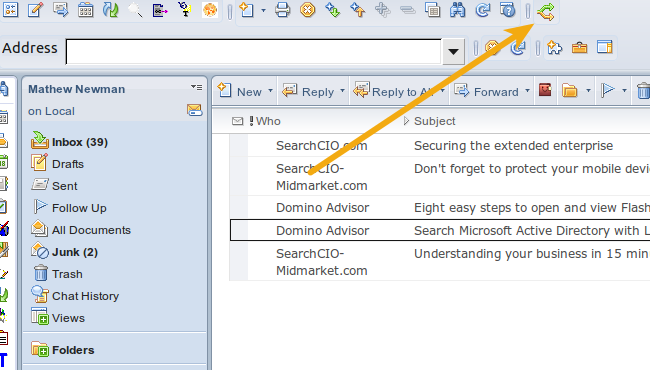
Task: Open the folder button dropdown arrow
Action: click(x=588, y=91)
